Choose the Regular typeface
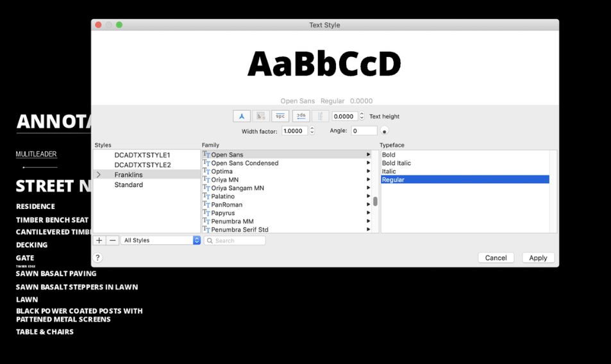Screen dimensions: 611x364 [x=465, y=179]
